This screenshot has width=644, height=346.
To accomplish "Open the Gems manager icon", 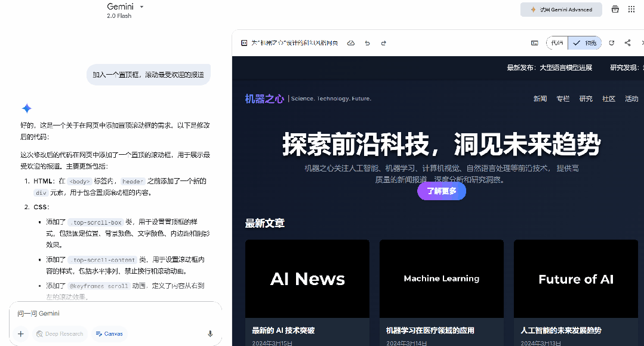I will coord(615,9).
